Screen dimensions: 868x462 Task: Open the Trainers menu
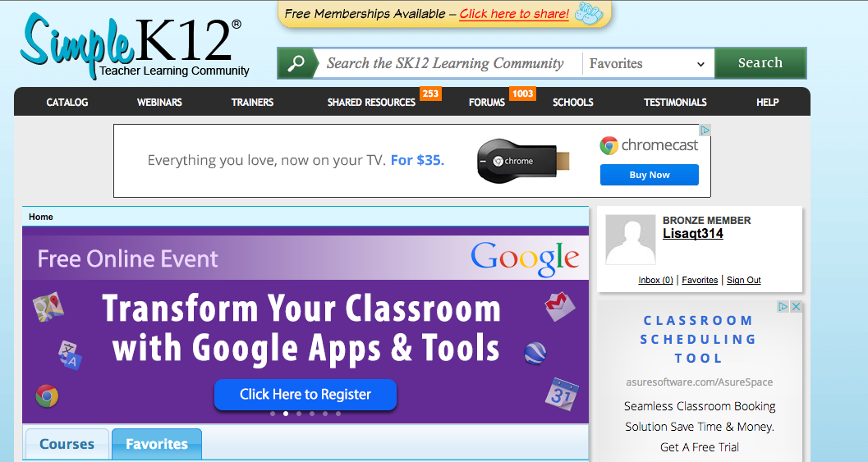(252, 103)
